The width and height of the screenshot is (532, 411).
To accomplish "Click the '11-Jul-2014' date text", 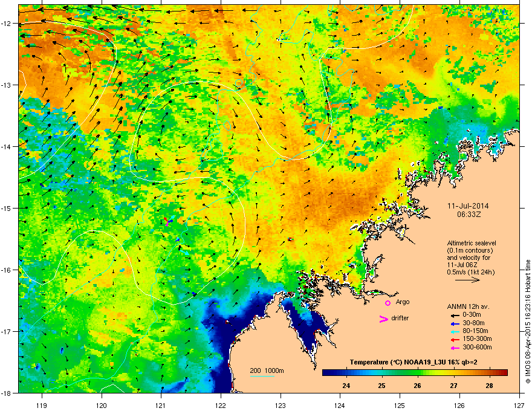I will (x=468, y=206).
